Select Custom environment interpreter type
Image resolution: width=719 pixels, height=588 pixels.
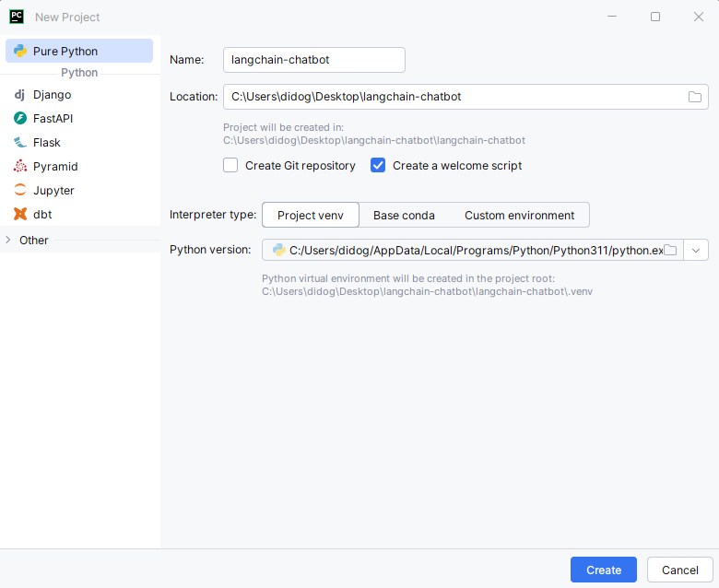click(x=519, y=215)
